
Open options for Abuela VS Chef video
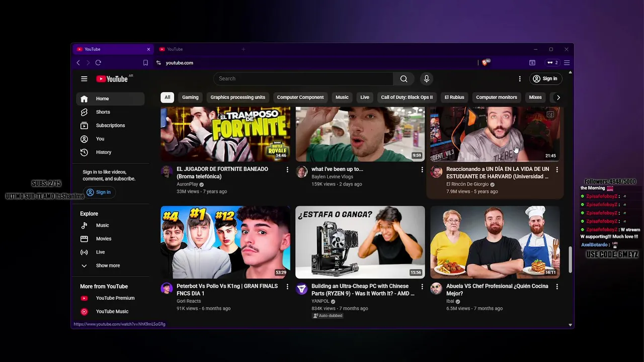(557, 287)
